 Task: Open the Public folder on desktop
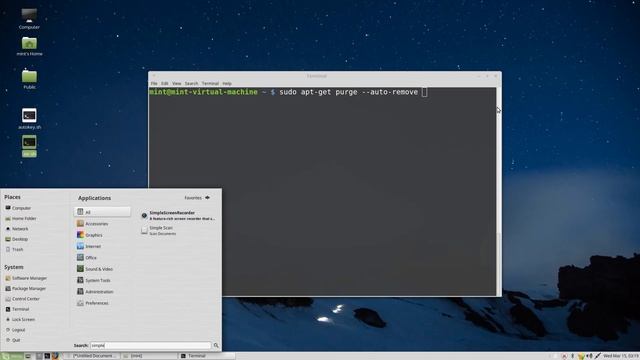pyautogui.click(x=29, y=79)
